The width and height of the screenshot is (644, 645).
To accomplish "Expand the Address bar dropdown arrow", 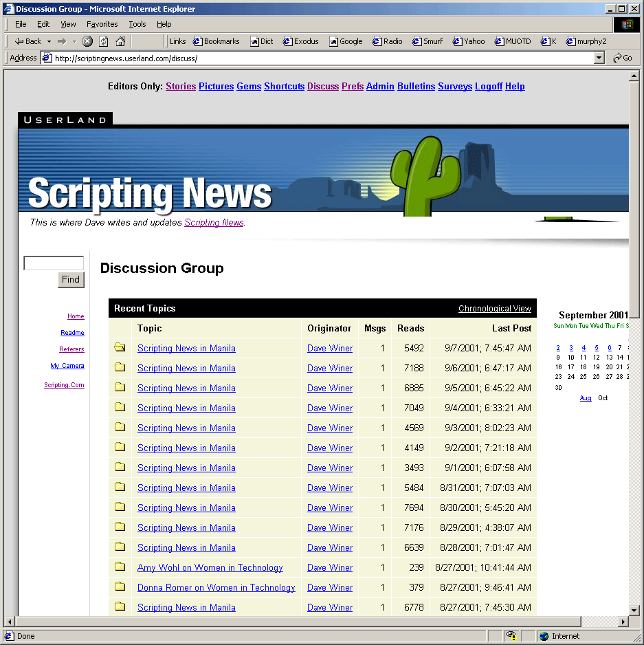I will point(599,58).
